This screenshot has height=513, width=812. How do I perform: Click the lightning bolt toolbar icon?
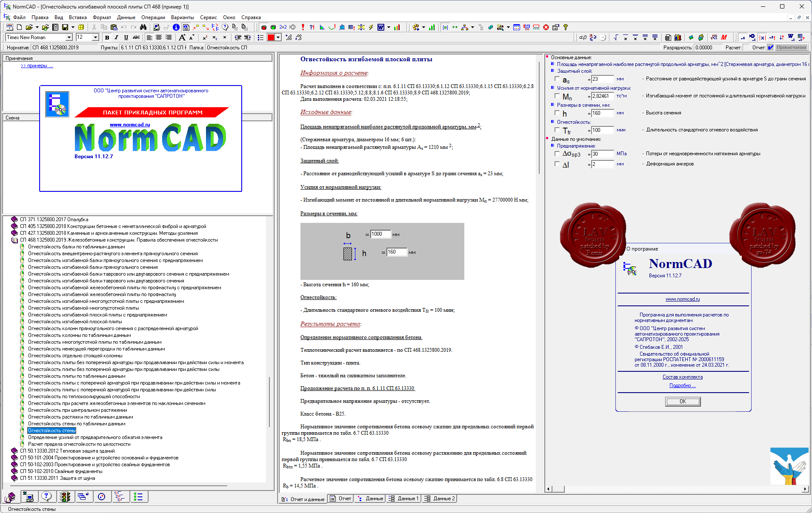(x=371, y=27)
